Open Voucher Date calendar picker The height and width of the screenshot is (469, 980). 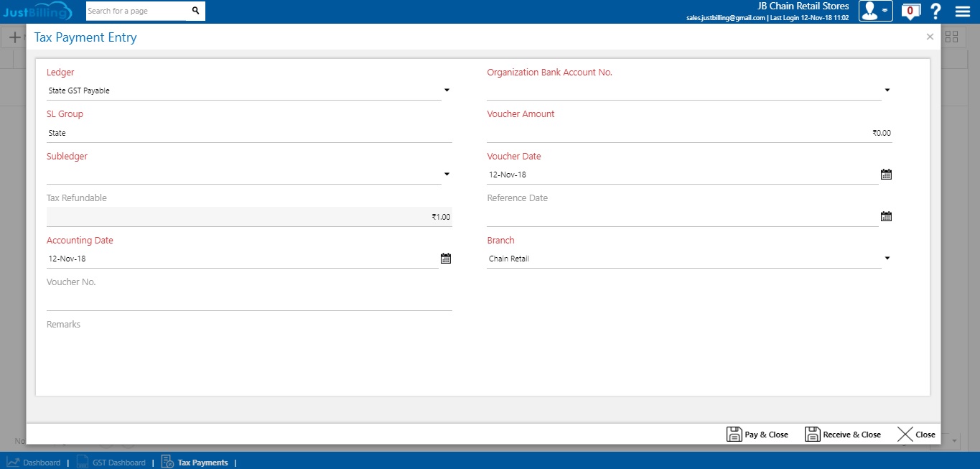click(x=886, y=174)
